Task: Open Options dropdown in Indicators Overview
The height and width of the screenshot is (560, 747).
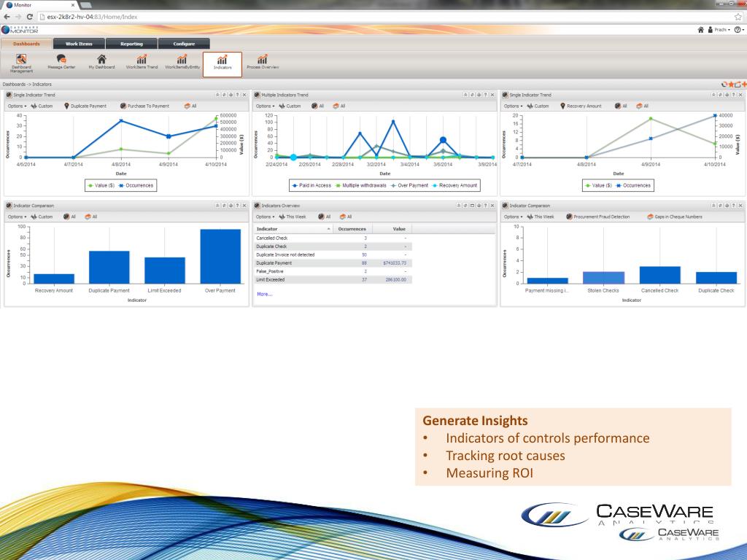Action: point(266,217)
